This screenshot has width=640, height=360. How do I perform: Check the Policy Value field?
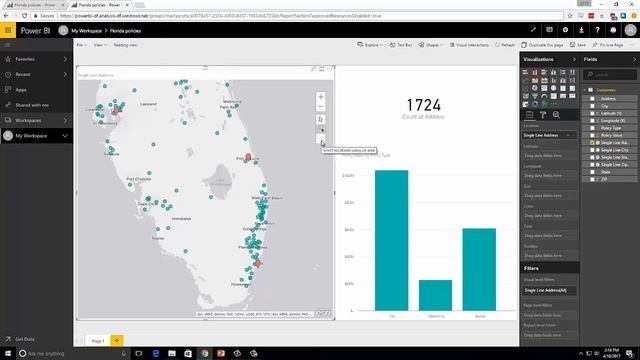(592, 136)
